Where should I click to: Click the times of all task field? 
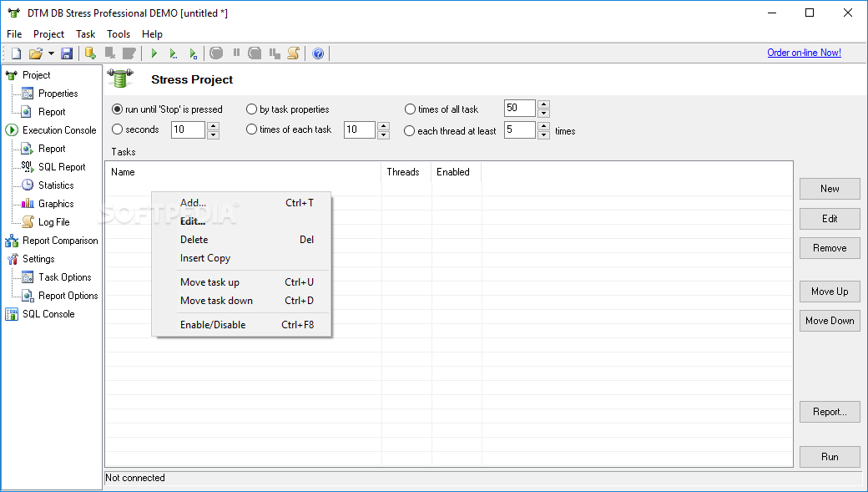[520, 108]
